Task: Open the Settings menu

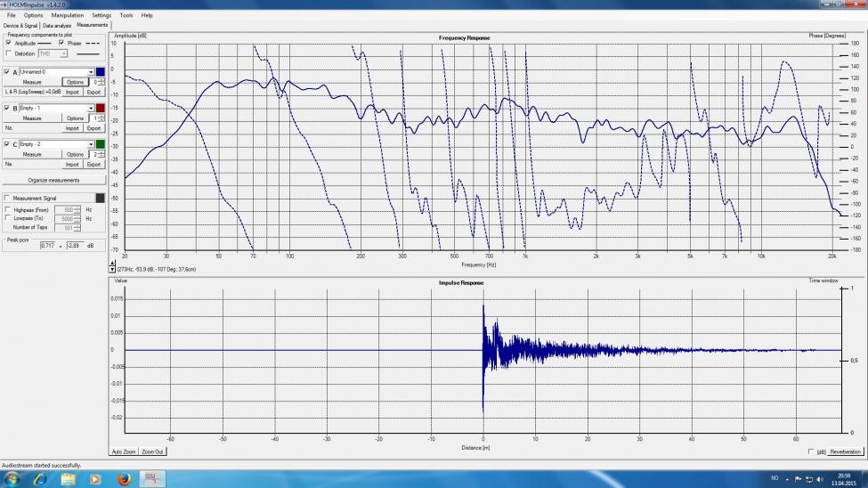Action: (101, 15)
